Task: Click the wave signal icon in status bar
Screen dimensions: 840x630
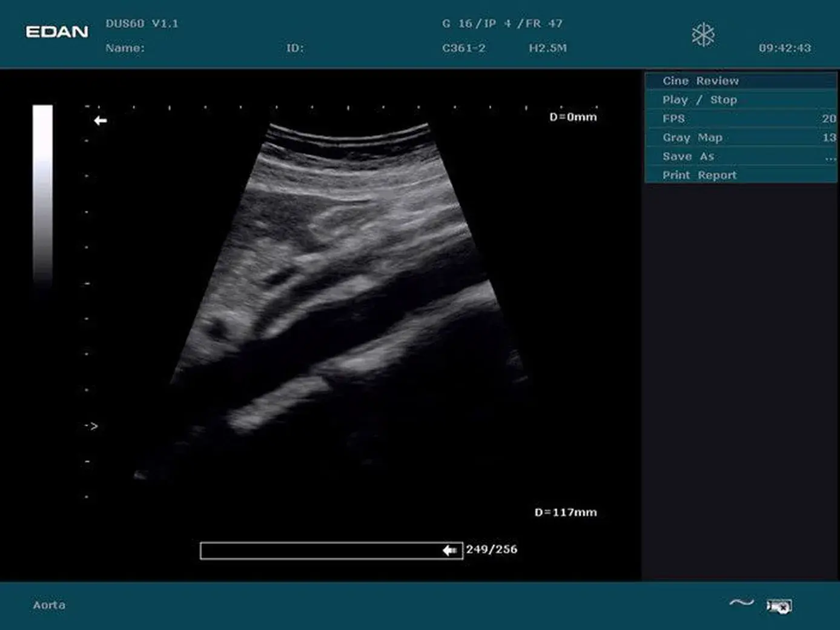Action: click(741, 602)
